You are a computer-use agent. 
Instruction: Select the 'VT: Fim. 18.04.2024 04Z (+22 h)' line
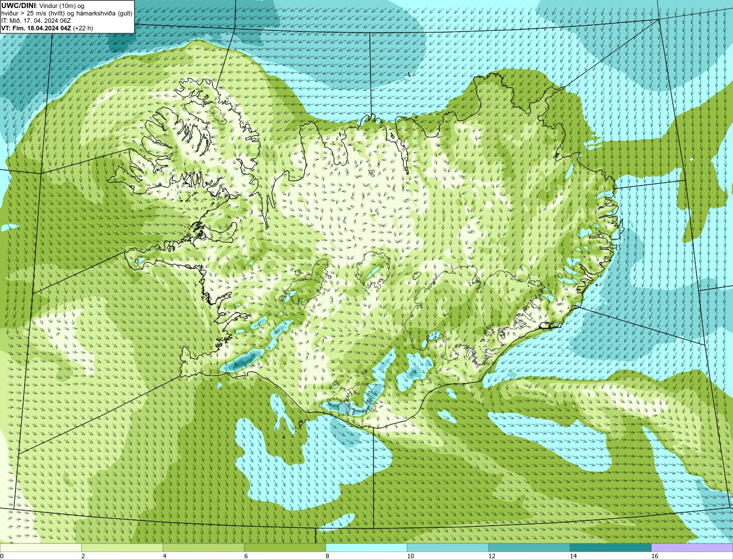click(47, 28)
